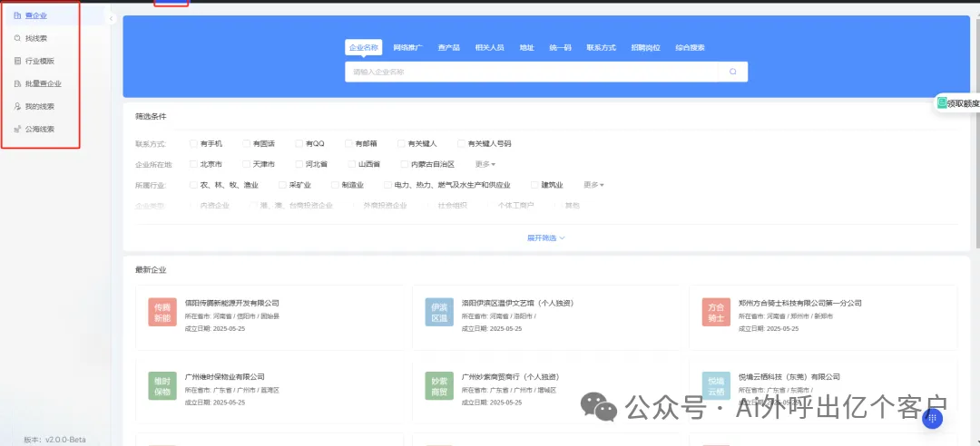Open 洛阳伊滨区温伊文艺馆 company link
This screenshot has width=980, height=446.
[x=517, y=303]
